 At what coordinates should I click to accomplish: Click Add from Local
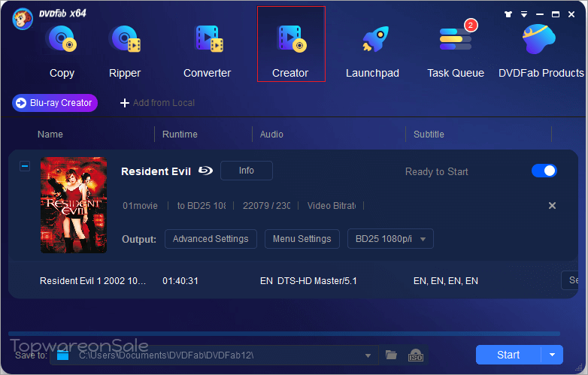point(157,103)
